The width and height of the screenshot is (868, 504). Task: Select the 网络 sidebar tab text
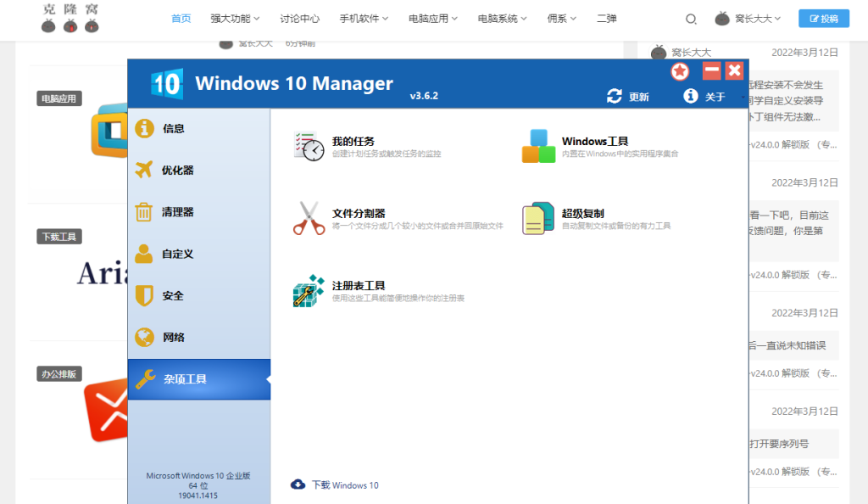[173, 337]
